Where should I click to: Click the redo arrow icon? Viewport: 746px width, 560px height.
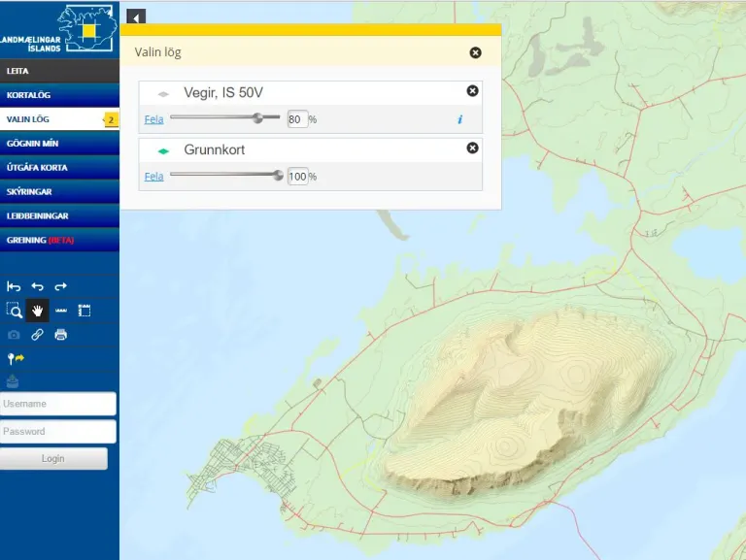point(61,286)
